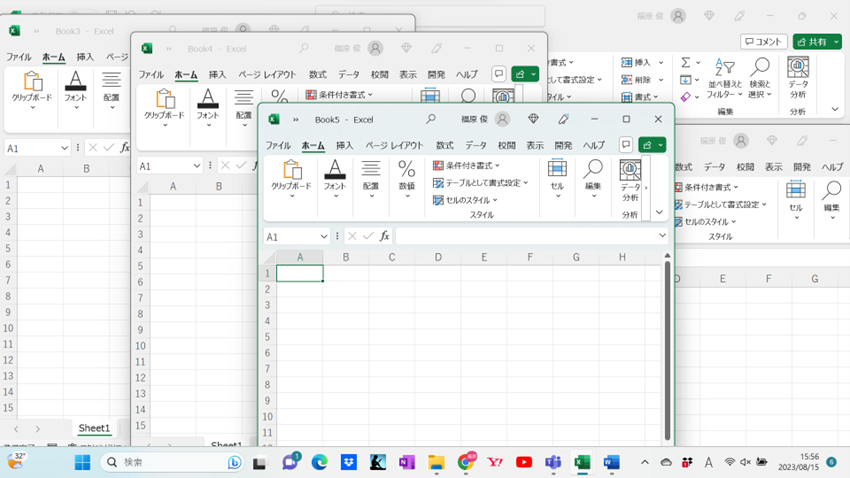Click confirm checkmark in Book5 formula bar
850x478 pixels.
pos(369,236)
